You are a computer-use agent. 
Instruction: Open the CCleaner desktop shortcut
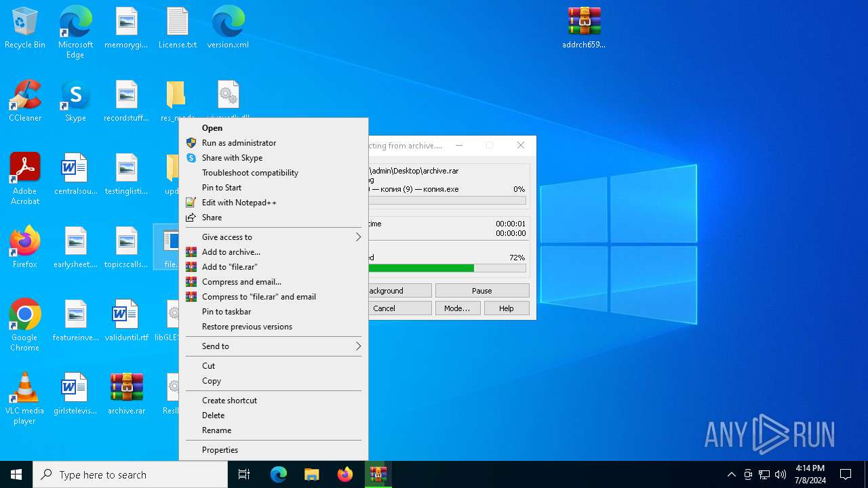coord(25,102)
